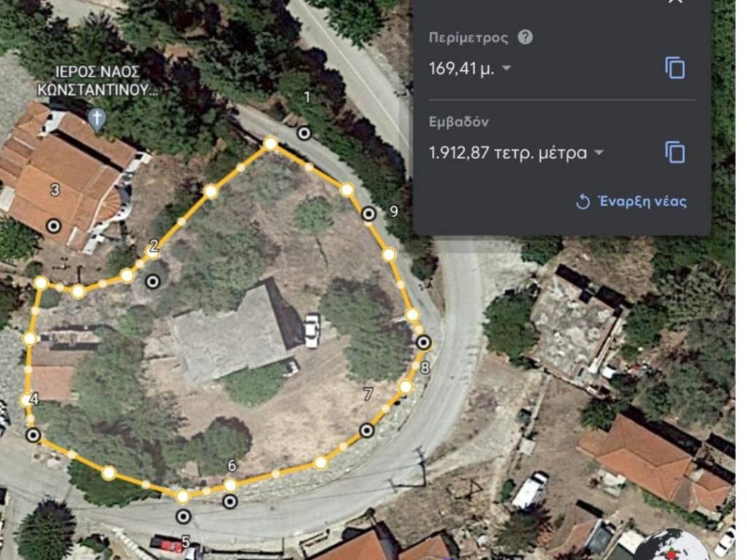Viewport: 747px width, 560px height.
Task: Click the target marker below number 4
Action: coord(33,435)
